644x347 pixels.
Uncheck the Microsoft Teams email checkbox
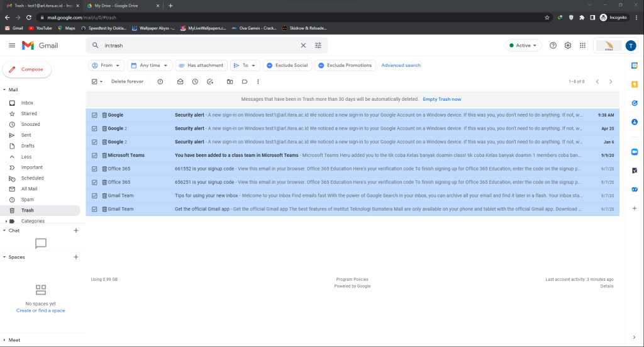coord(94,155)
